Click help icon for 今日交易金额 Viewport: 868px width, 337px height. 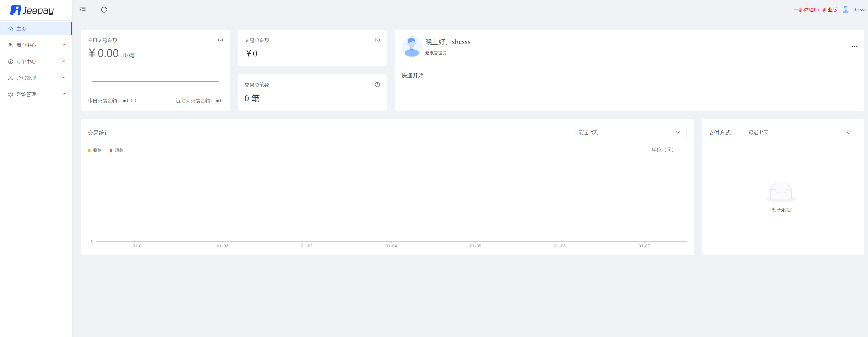(x=220, y=40)
